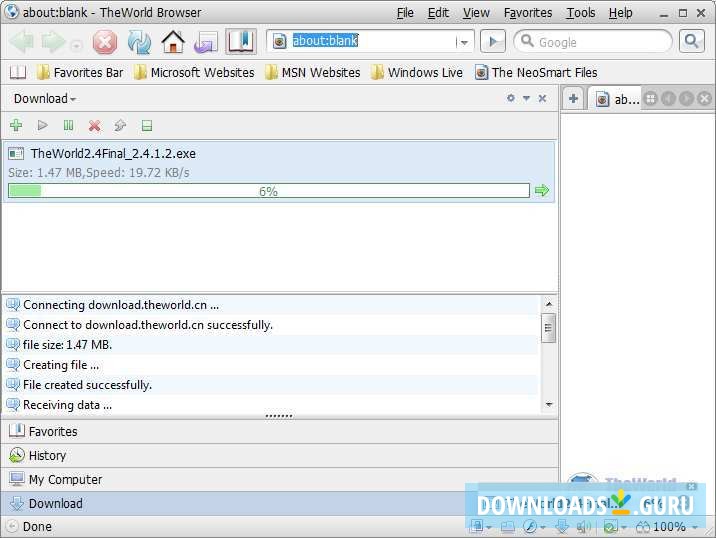
Task: Refresh the page with the blue arrows icon
Action: (139, 42)
